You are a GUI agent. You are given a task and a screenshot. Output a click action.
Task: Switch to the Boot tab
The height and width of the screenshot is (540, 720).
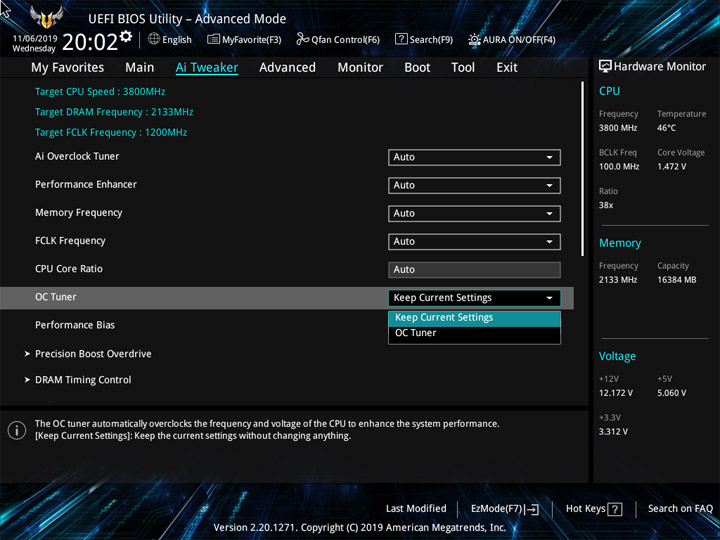click(x=417, y=68)
